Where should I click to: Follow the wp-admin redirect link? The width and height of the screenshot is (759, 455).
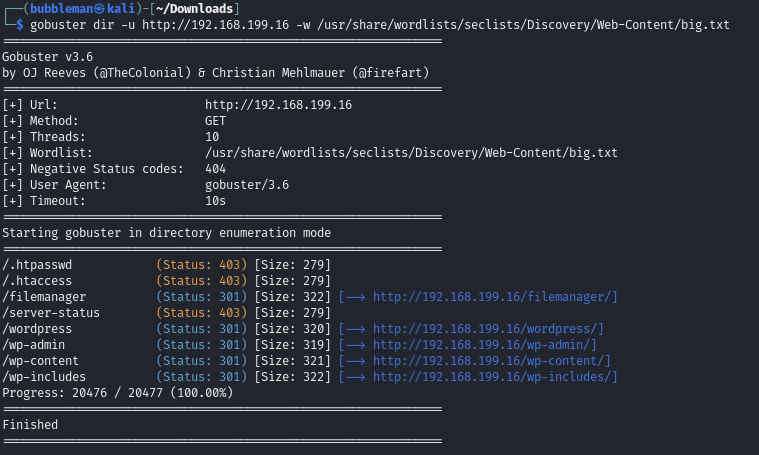(x=485, y=345)
